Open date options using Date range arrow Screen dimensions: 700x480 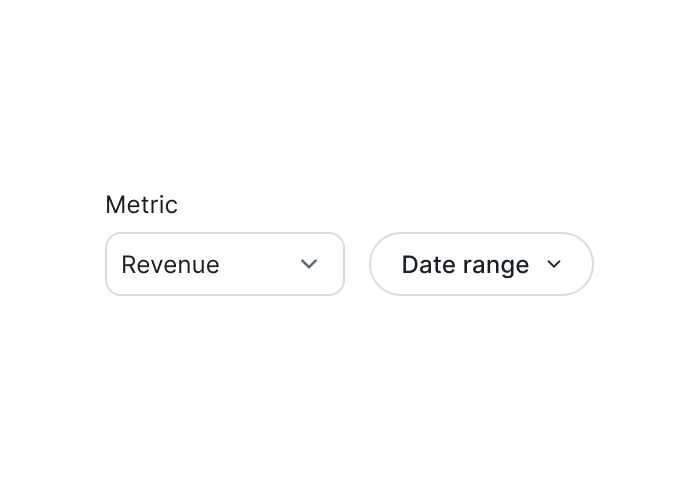(554, 264)
